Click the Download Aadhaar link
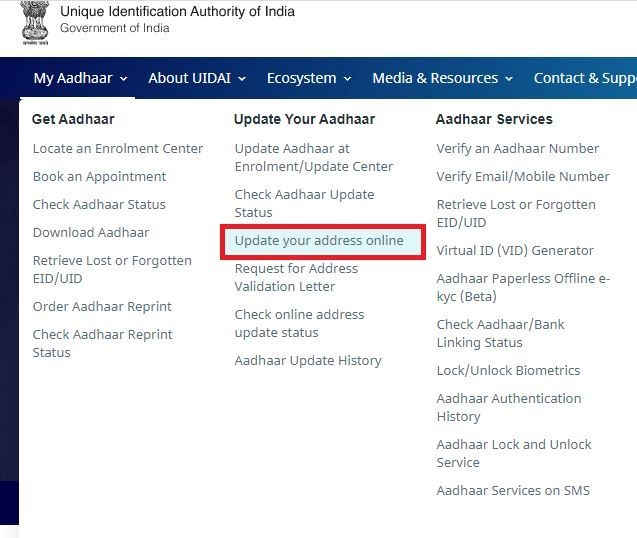Viewport: 637px width, 538px height. pyautogui.click(x=91, y=233)
